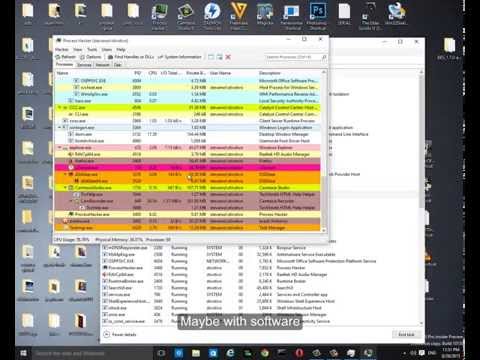The image size is (480, 360).
Task: Collapse the CamRecorder.exe process tree
Action: click(x=71, y=201)
